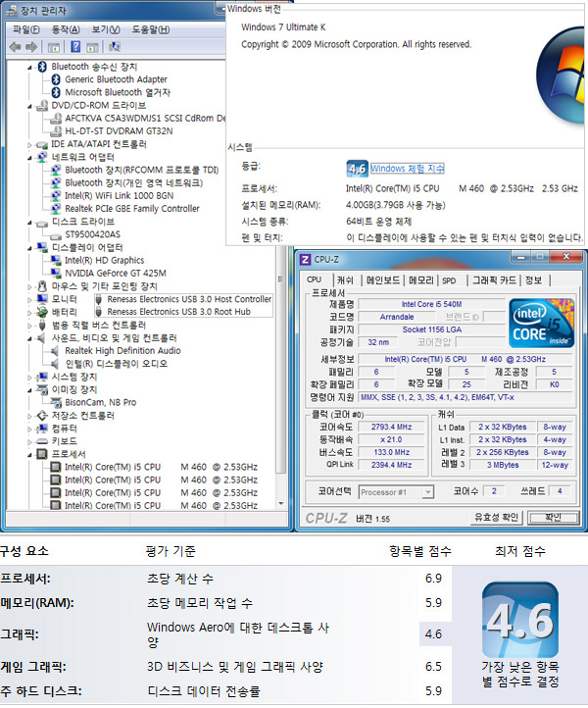Click the small 4.6 rating badge in System window
The image size is (588, 708).
point(357,169)
